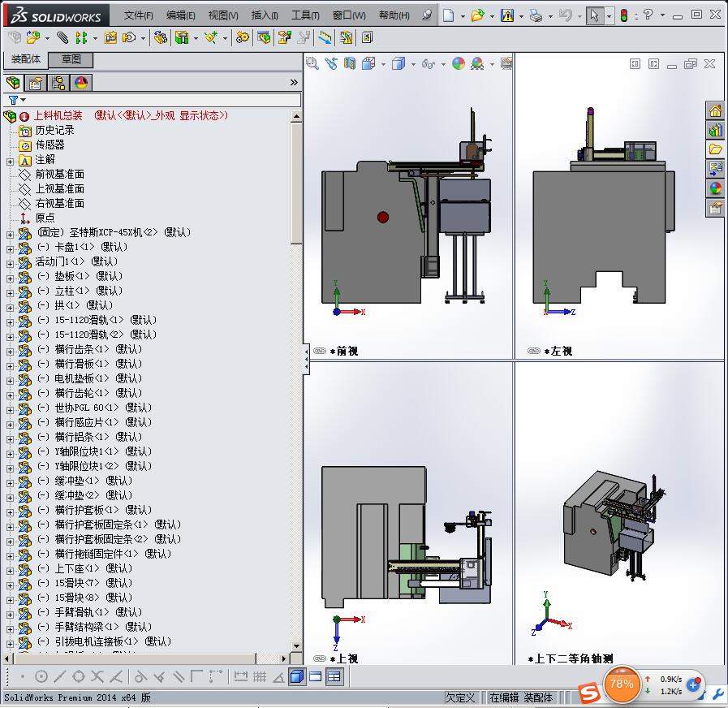Click the Help question mark icon
Screen dimensions: 728x708
(x=648, y=15)
